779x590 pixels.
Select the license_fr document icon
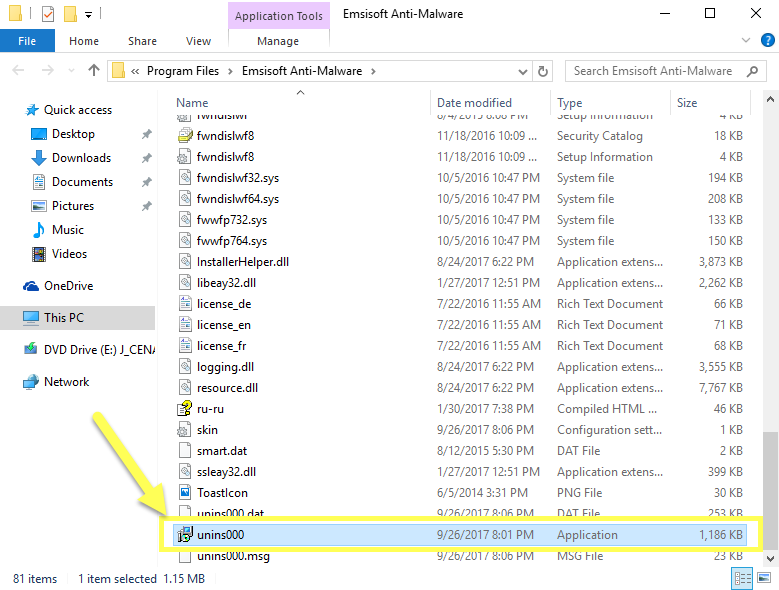tap(185, 345)
